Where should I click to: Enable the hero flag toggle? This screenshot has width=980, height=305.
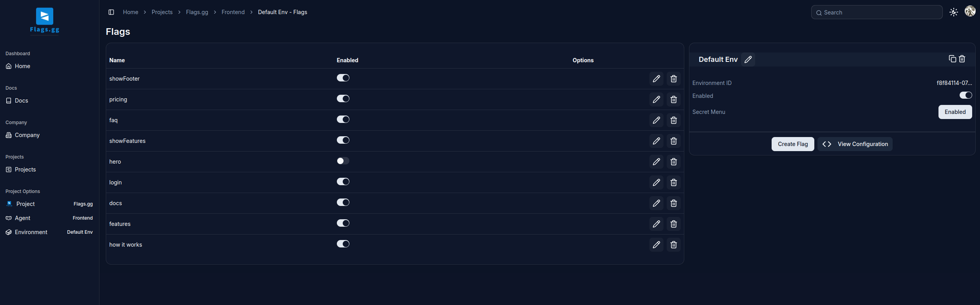pos(343,161)
